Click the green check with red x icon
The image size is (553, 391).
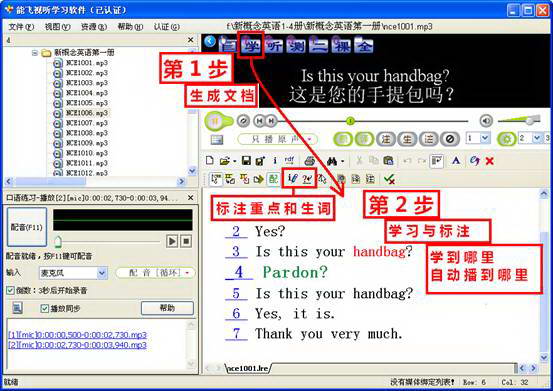pos(389,179)
